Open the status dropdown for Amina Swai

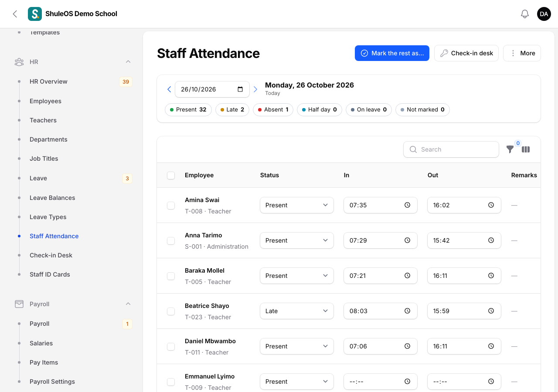pos(297,205)
